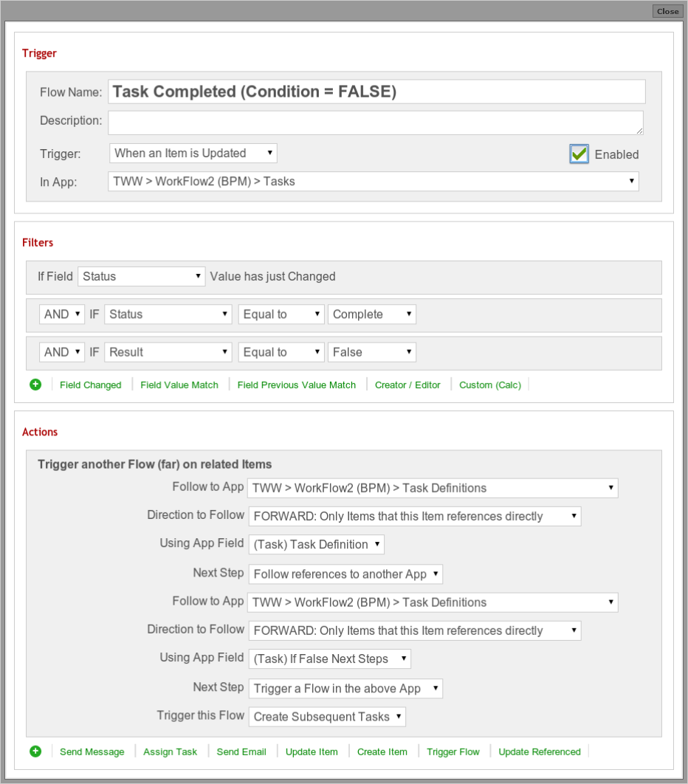The height and width of the screenshot is (784, 688).
Task: Click the Flow Name text field
Action: pyautogui.click(x=376, y=92)
